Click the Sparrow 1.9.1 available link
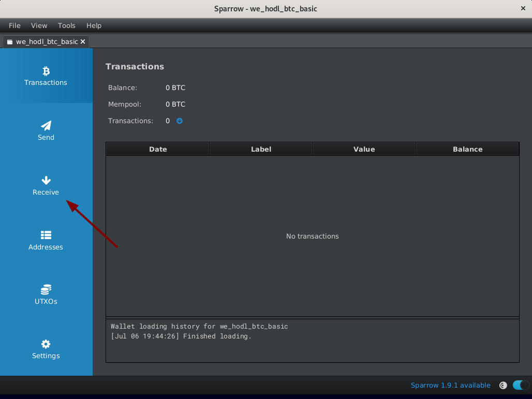This screenshot has width=532, height=399. (451, 385)
